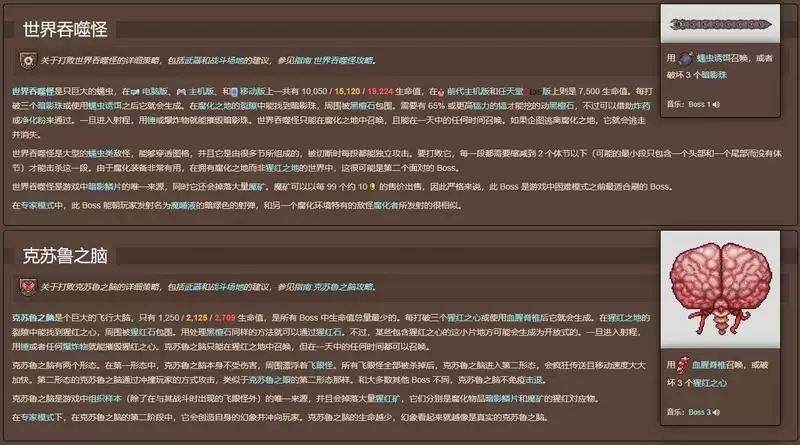The width and height of the screenshot is (800, 445).
Task: Click the 主机版 controller icon
Action: (x=182, y=91)
